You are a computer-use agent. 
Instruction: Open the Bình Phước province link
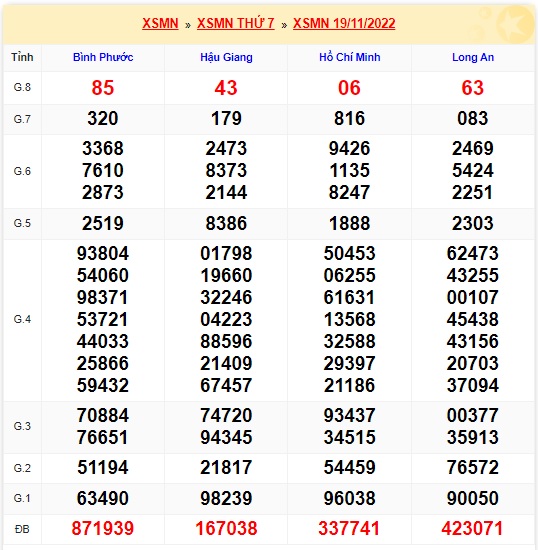click(103, 57)
